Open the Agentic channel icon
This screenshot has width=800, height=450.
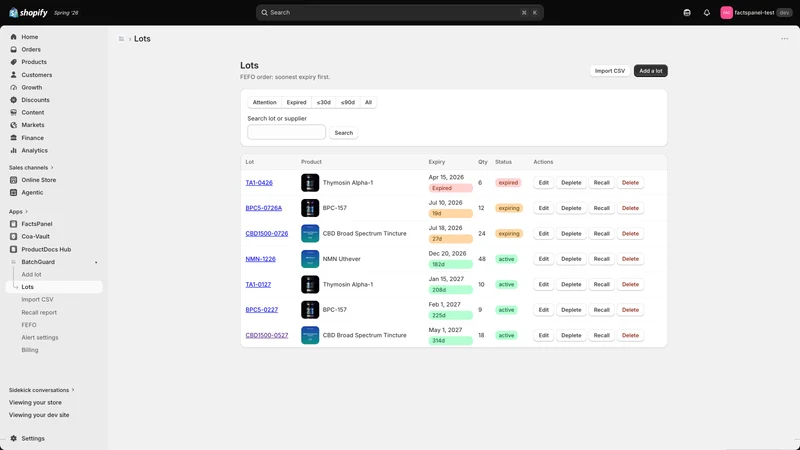(x=14, y=192)
